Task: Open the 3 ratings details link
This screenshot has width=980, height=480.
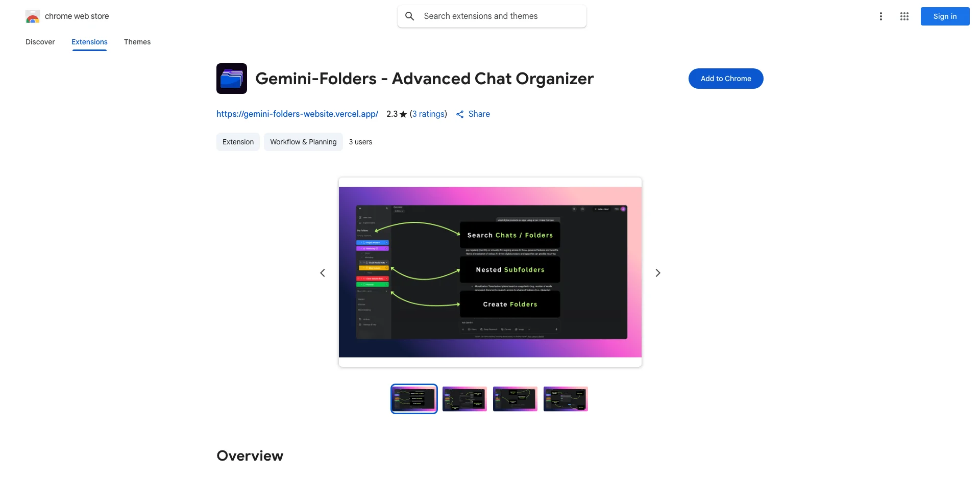Action: (x=428, y=114)
